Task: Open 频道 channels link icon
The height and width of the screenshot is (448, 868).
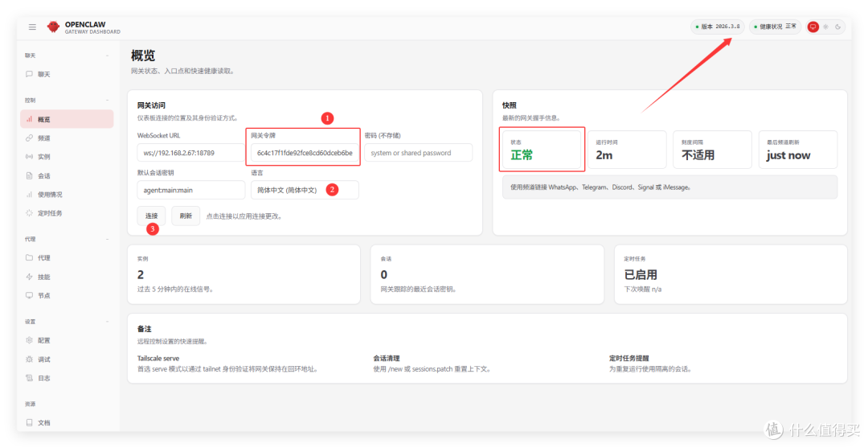Action: [x=30, y=138]
